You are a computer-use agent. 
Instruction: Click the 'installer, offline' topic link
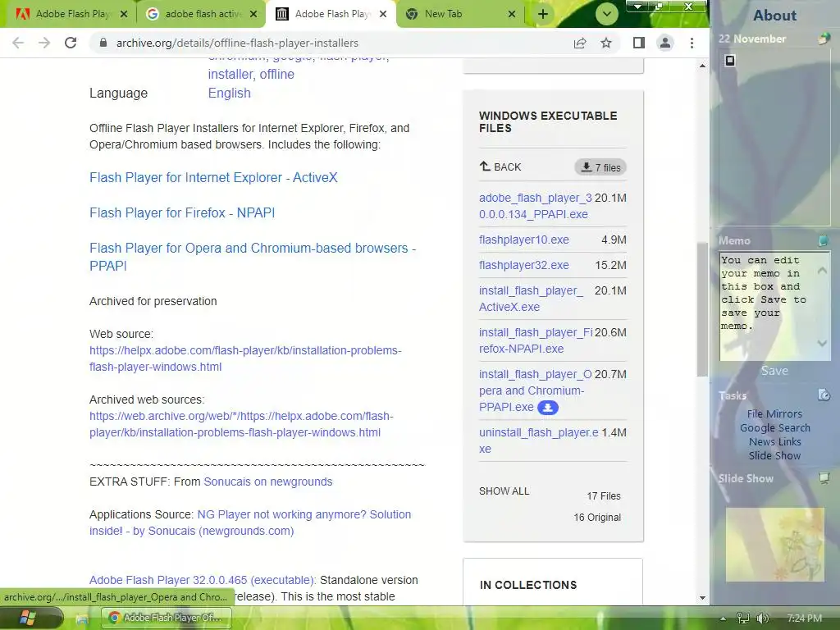251,74
